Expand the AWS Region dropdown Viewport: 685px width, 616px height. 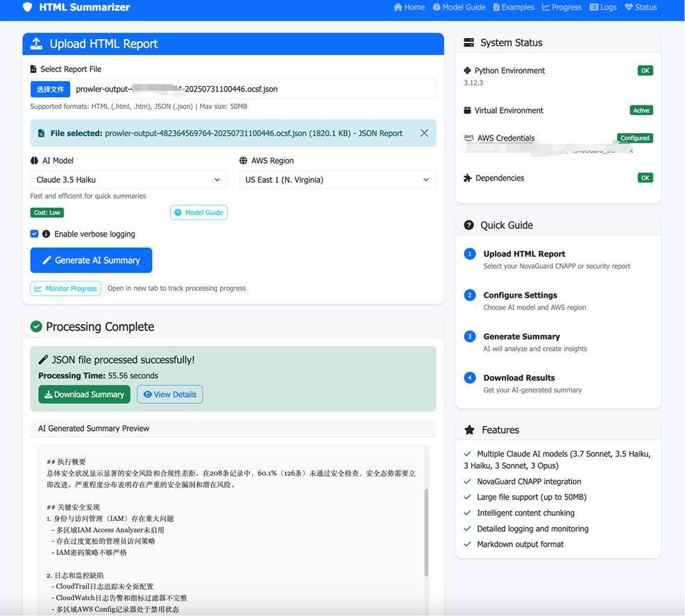click(x=337, y=180)
